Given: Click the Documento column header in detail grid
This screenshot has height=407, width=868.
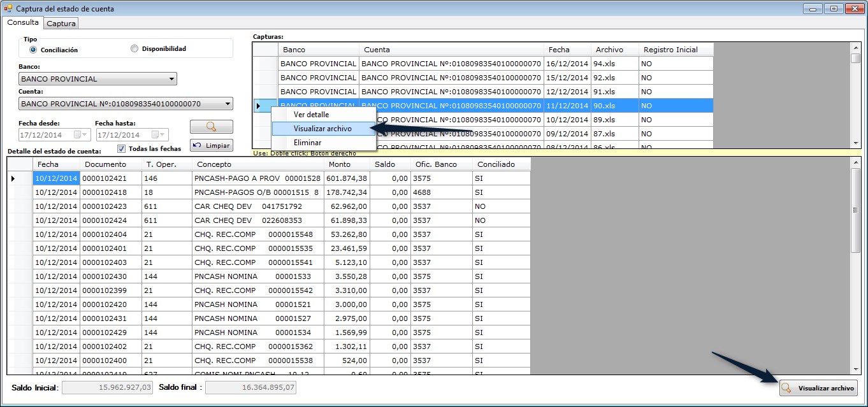Looking at the screenshot, I should click(112, 164).
